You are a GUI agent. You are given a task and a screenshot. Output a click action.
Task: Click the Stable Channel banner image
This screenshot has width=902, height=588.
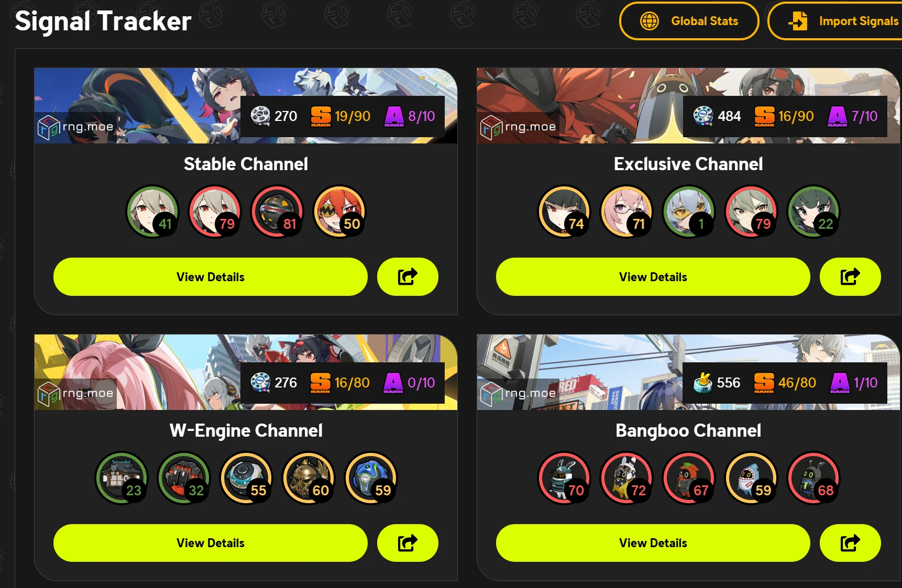(x=246, y=106)
